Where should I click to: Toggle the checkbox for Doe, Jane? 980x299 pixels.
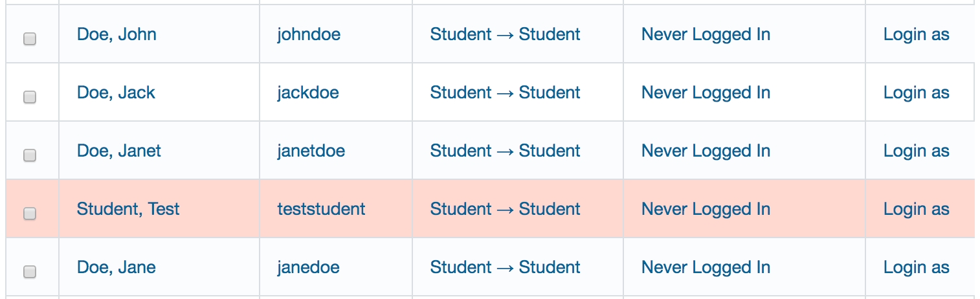[x=30, y=272]
